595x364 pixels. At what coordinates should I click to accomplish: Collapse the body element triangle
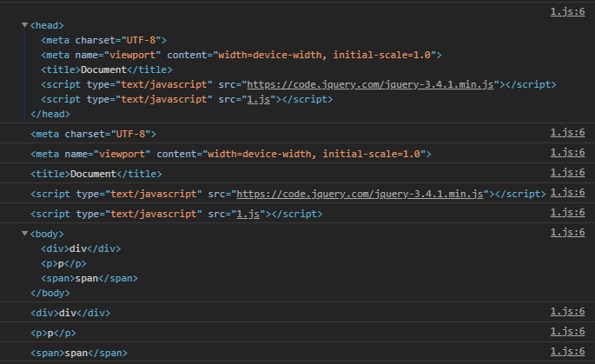(24, 234)
